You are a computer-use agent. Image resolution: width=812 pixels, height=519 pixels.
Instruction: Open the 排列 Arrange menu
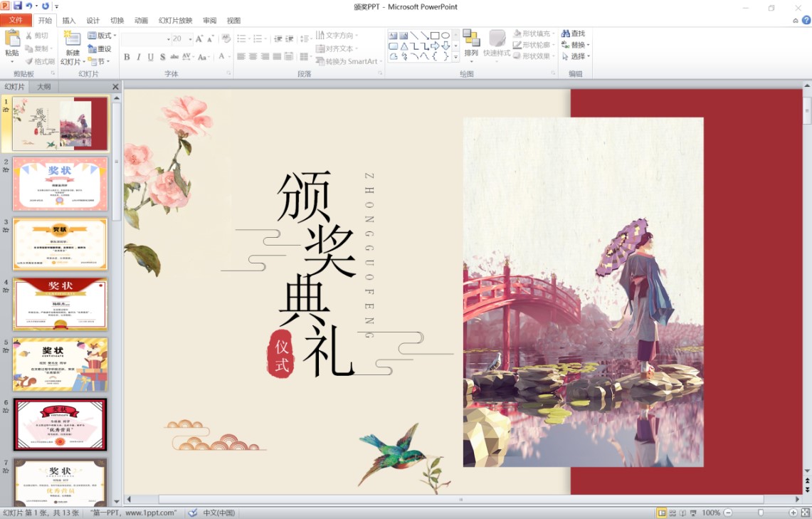471,45
